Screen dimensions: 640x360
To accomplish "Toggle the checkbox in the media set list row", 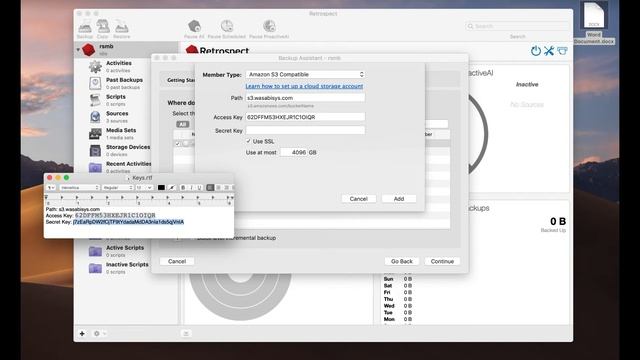I will coord(177,144).
